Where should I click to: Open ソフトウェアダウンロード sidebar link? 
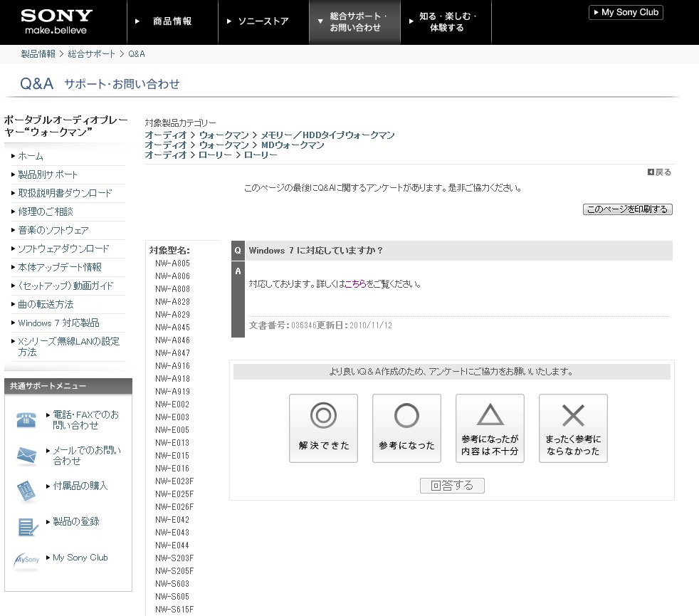(63, 249)
